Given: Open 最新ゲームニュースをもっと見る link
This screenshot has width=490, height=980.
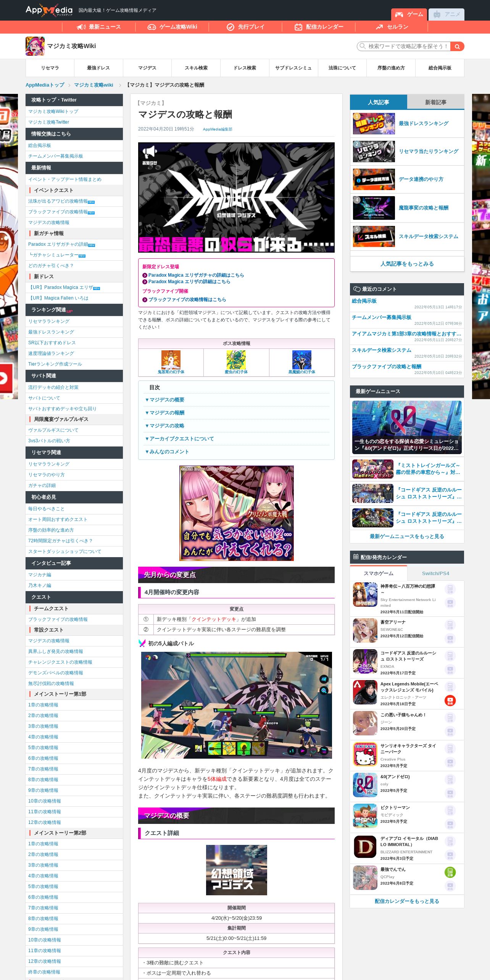Looking at the screenshot, I should click(407, 536).
